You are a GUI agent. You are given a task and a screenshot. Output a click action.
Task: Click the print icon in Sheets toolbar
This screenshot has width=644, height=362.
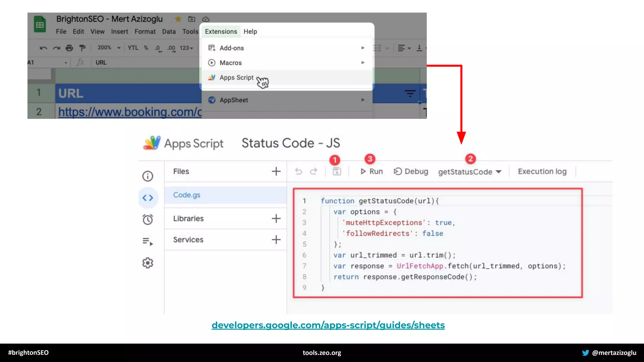(x=69, y=48)
